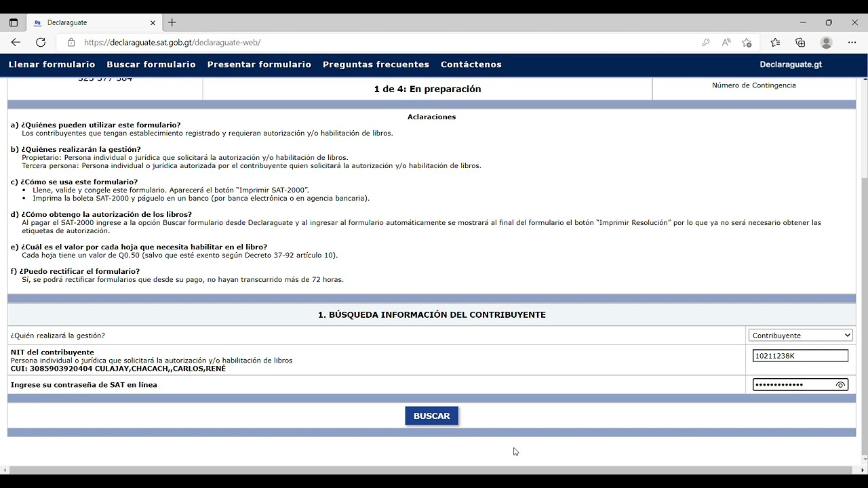
Task: Click '¿Quiénes realizarán la gestión?' question
Action: 81,150
